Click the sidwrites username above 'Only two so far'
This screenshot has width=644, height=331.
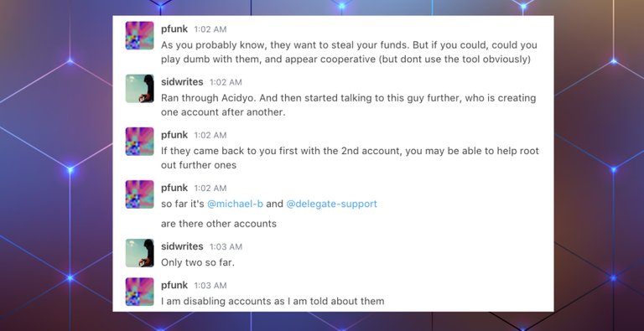click(x=182, y=246)
